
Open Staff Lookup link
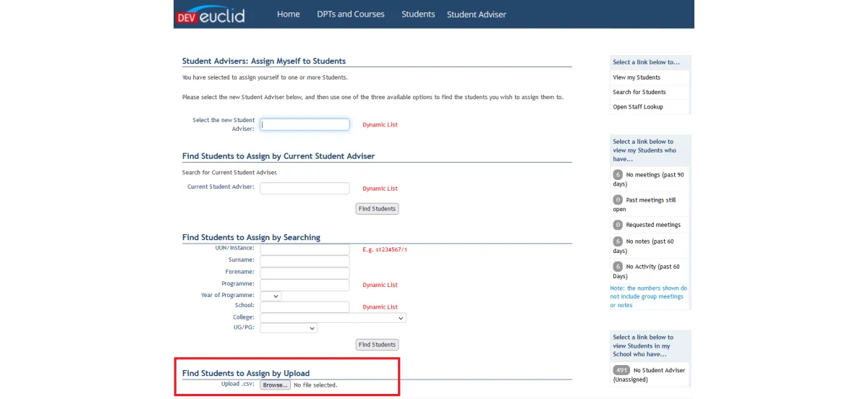638,107
